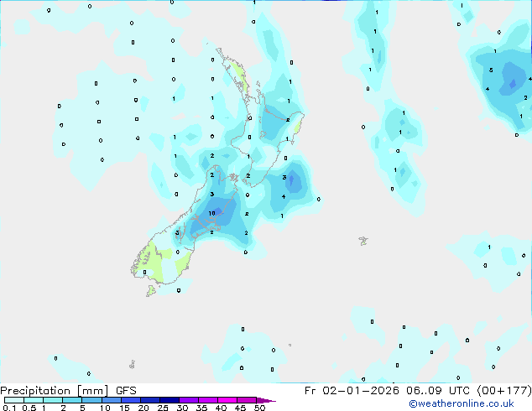Image resolution: width=532 pixels, height=411 pixels.
Task: Click the 35–40 mm violet legend swatch
Action: point(208,400)
